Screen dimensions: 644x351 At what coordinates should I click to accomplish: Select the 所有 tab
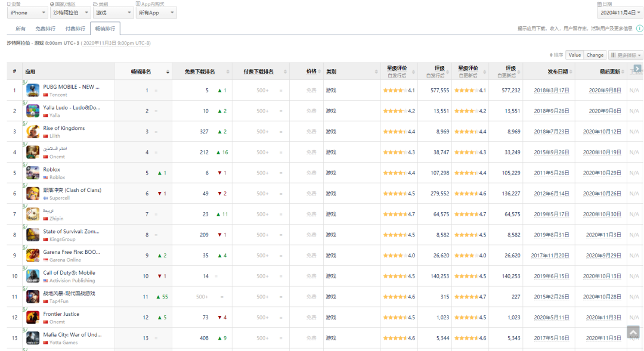(x=20, y=29)
